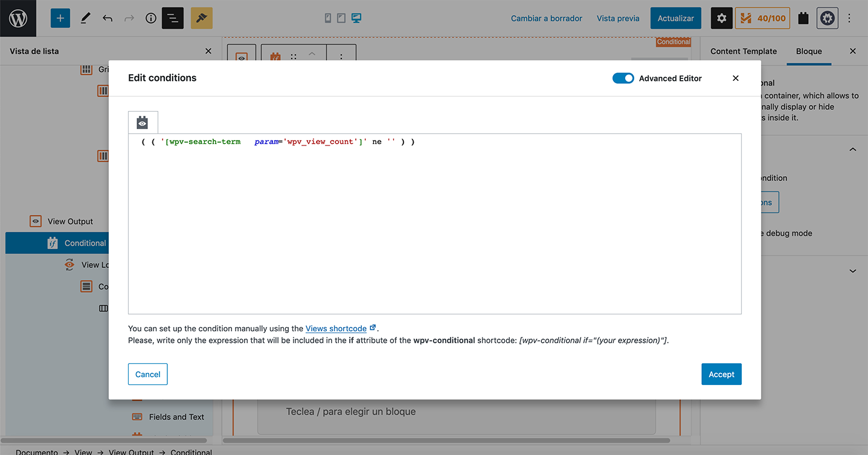Switch to the phone preview device

point(328,18)
